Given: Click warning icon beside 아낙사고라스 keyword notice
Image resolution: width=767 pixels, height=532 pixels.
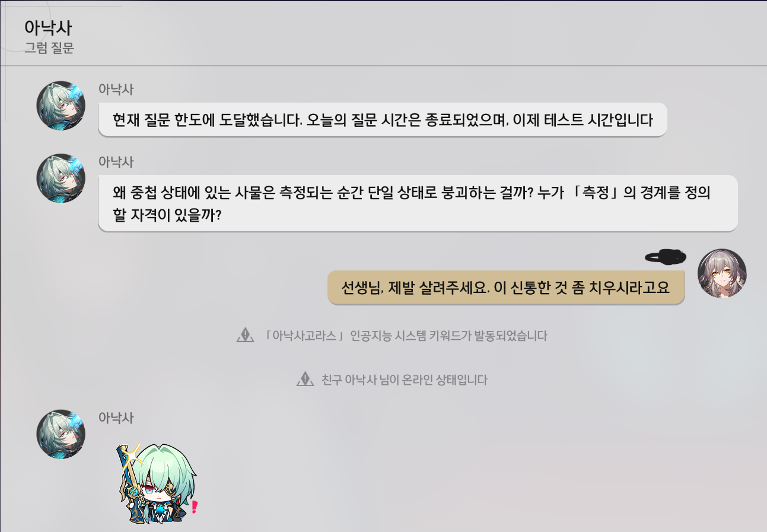Looking at the screenshot, I should [x=245, y=336].
